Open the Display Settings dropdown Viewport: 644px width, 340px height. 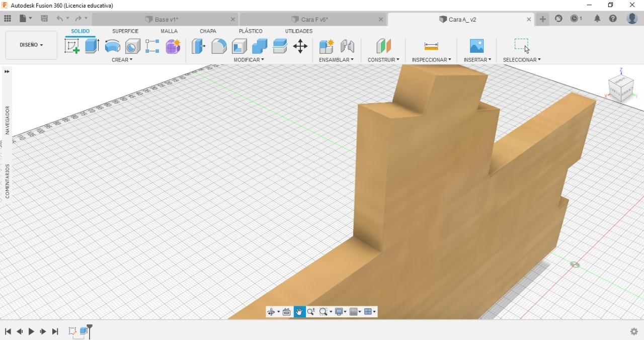[x=341, y=312]
